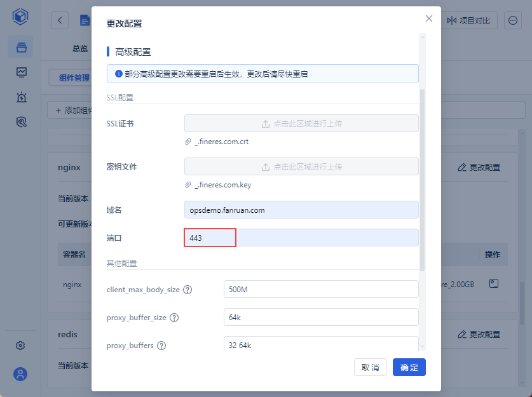This screenshot has width=532, height=397.
Task: Click the 确定 confirm button
Action: [409, 367]
